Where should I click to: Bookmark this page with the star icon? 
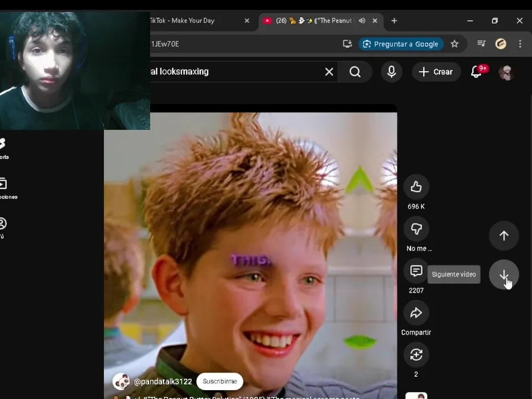(454, 44)
